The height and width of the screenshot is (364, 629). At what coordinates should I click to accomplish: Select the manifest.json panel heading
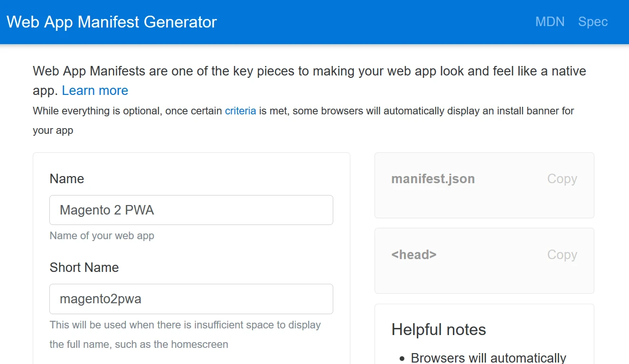tap(432, 179)
